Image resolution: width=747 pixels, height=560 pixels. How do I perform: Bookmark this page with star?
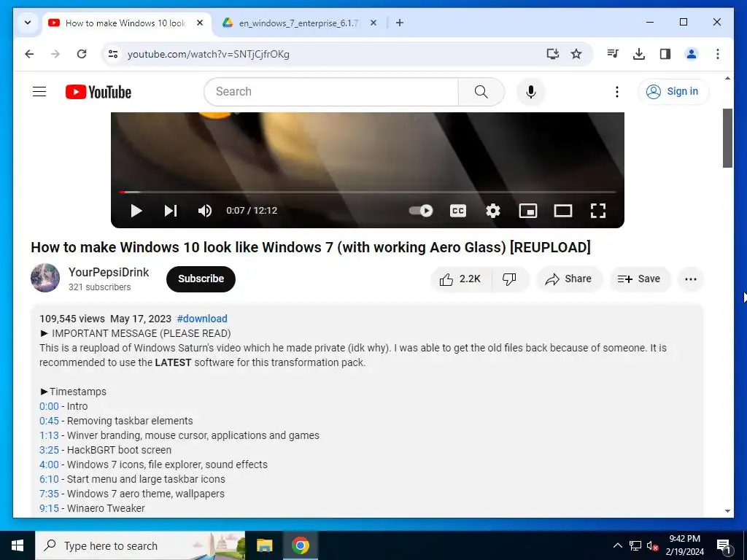(x=576, y=54)
